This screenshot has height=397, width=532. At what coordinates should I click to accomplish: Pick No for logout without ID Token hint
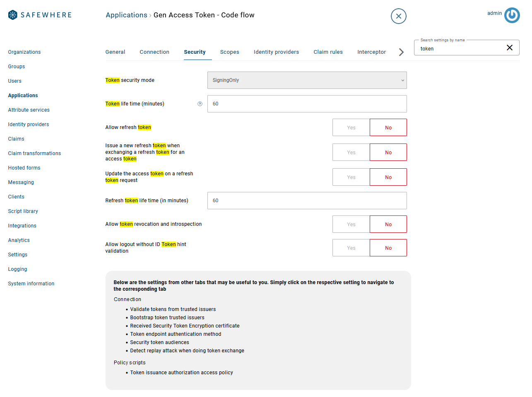[388, 248]
